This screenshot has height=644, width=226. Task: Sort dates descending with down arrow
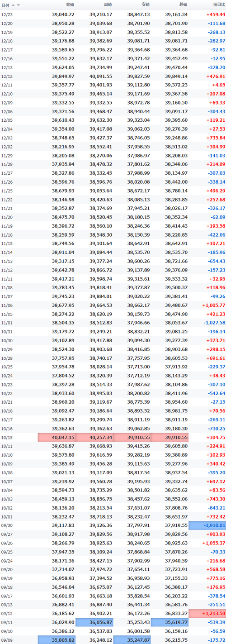pyautogui.click(x=19, y=5)
